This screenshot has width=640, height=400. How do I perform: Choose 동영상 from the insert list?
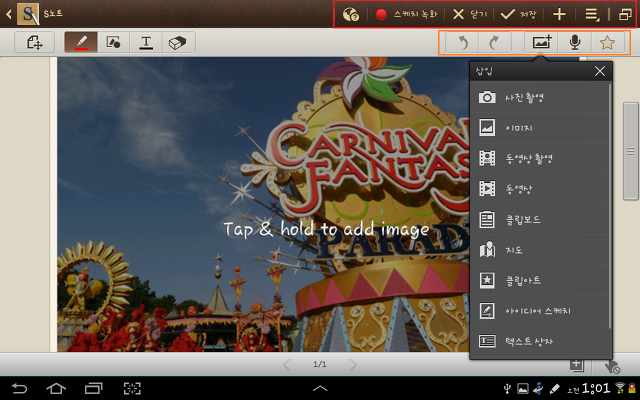point(539,189)
